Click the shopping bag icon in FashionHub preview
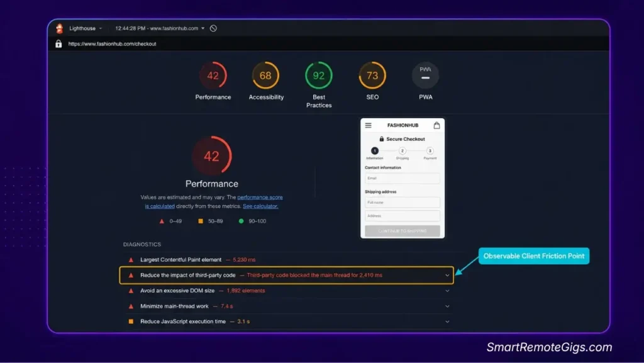This screenshot has width=644, height=363. click(x=436, y=125)
